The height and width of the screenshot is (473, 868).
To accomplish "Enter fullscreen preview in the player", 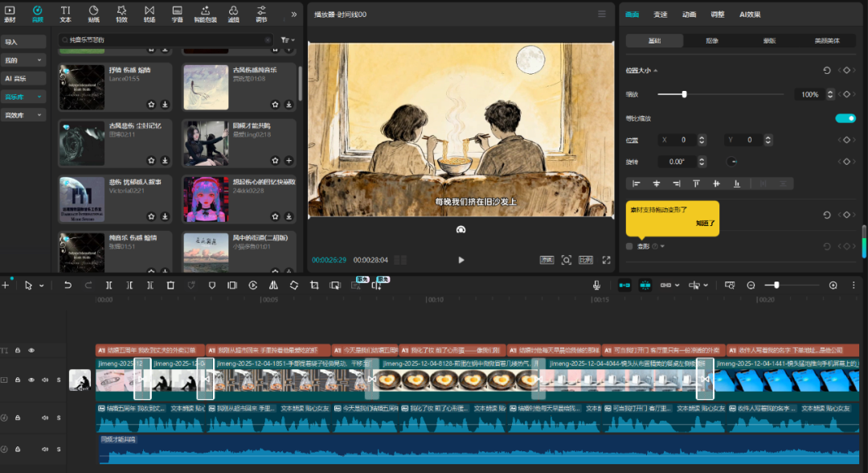I will [606, 261].
